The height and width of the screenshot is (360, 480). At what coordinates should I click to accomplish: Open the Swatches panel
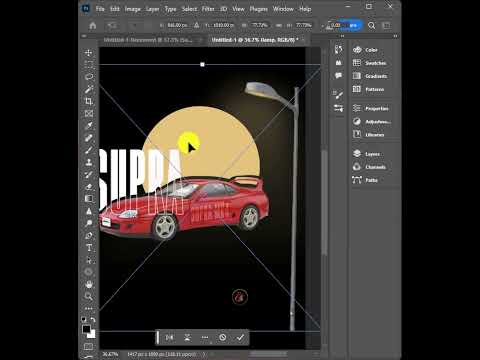click(370, 63)
